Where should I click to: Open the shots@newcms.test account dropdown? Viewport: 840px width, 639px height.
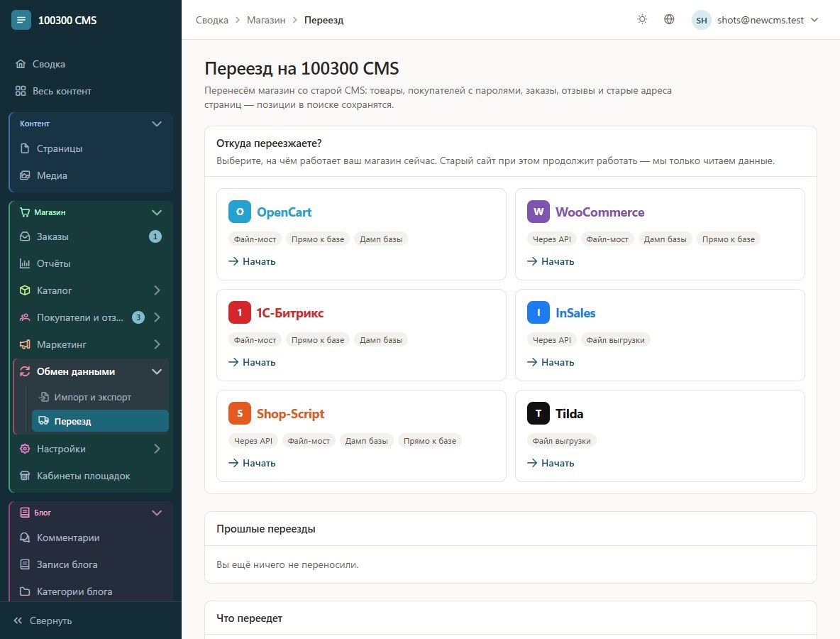(756, 21)
